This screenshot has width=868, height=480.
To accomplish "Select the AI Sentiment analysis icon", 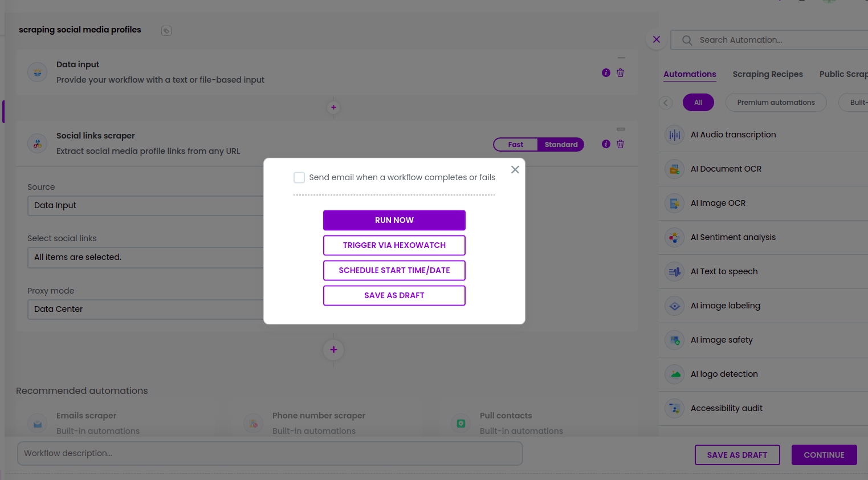I will pos(674,237).
